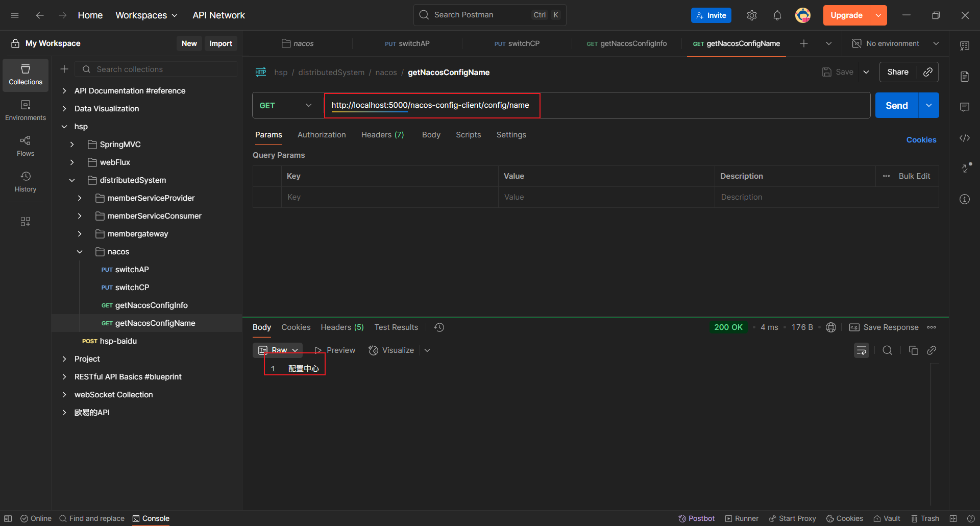
Task: Search within the response body
Action: [x=888, y=350]
